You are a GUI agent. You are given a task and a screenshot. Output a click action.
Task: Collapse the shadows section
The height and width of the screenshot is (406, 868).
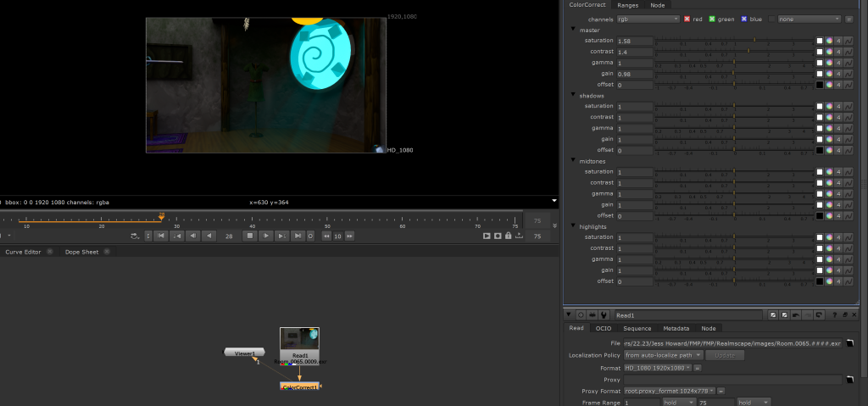(574, 95)
